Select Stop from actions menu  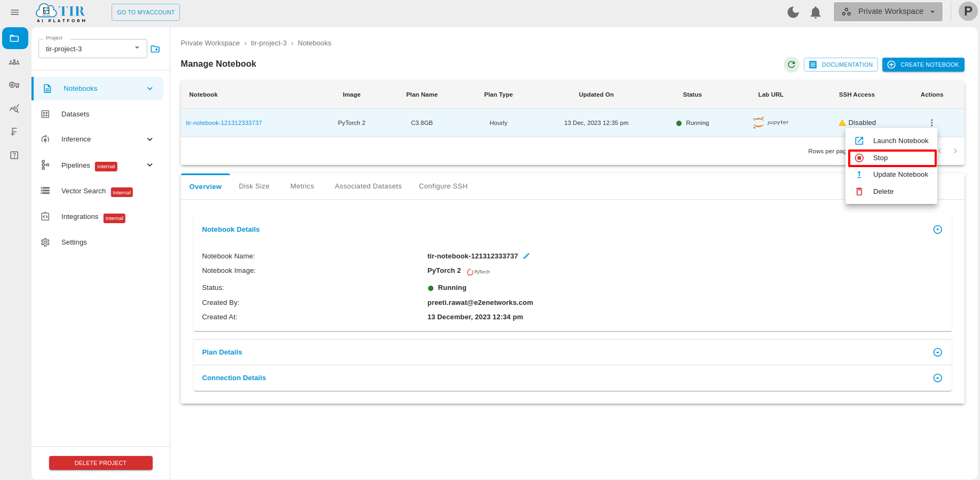coord(891,158)
